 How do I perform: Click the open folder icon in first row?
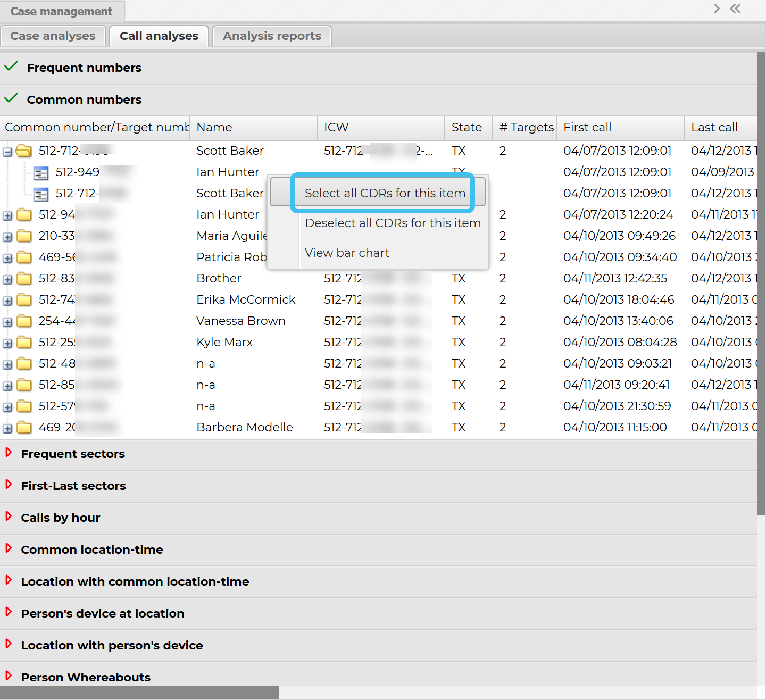24,151
